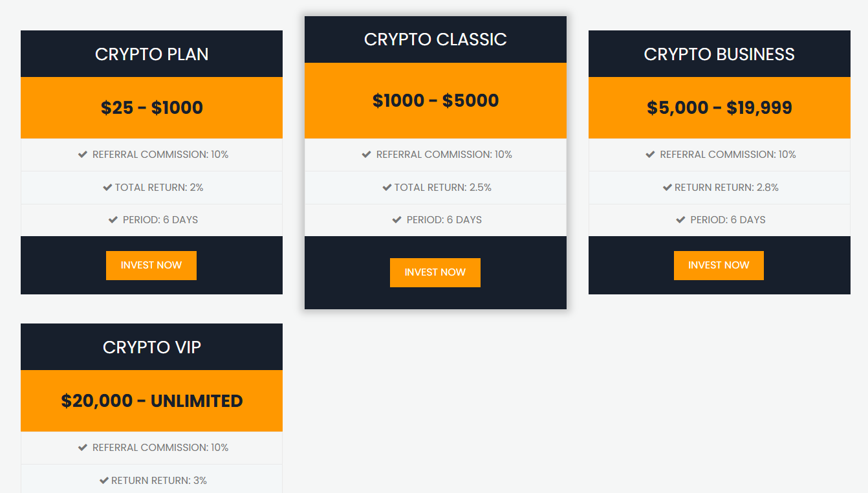Click checkmark beside Crypto Classic period 6 days

[x=397, y=220]
